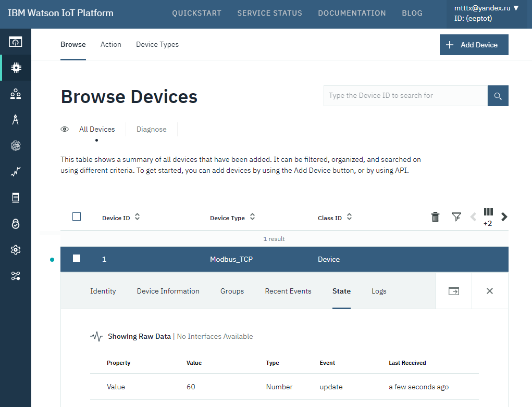This screenshot has width=532, height=407.
Task: Open the Diagnose view
Action: [x=151, y=129]
